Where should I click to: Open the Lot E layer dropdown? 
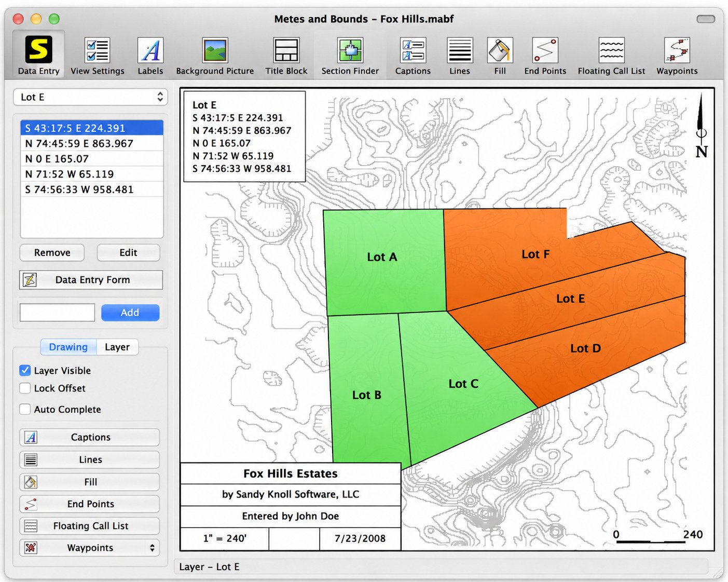(x=91, y=97)
